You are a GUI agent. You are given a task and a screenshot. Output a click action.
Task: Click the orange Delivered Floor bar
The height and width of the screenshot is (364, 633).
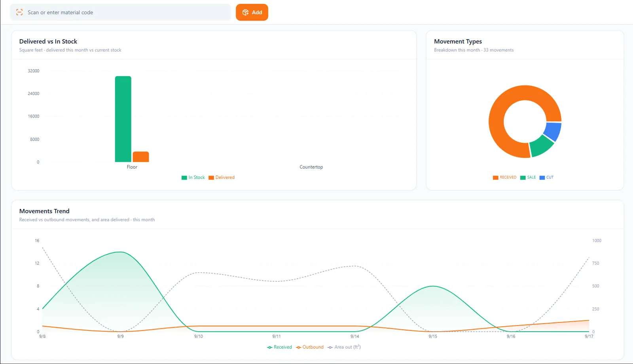(141, 157)
